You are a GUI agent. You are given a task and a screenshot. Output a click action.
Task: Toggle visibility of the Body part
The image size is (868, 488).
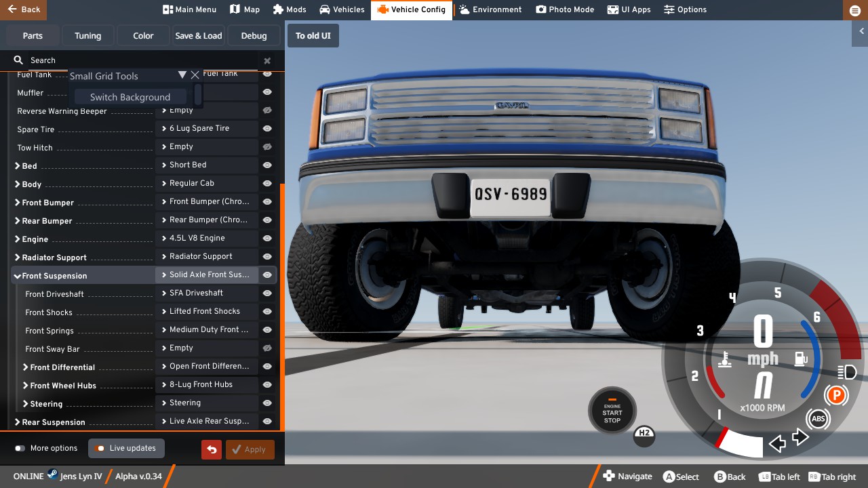tap(267, 183)
